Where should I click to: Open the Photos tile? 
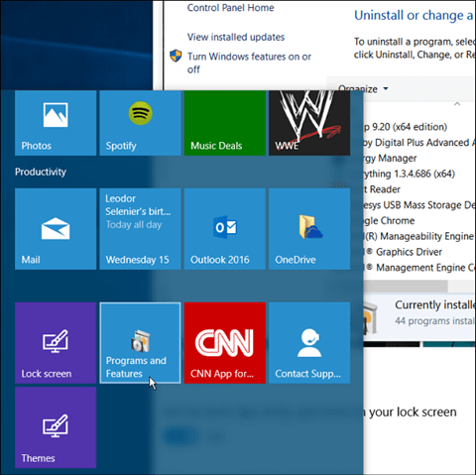point(56,123)
